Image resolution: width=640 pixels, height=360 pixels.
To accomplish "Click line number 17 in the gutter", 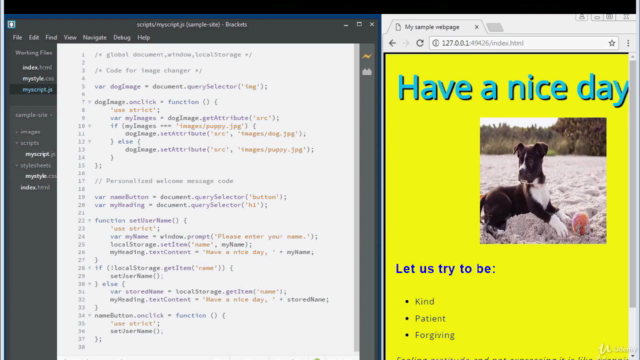I will pos(81,181).
